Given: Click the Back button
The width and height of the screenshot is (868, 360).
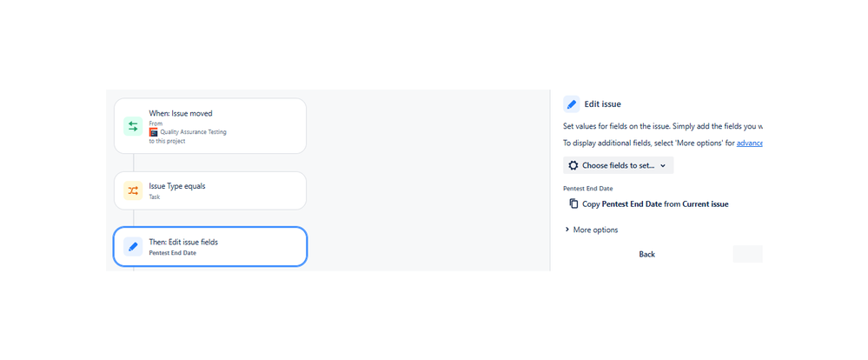Looking at the screenshot, I should pyautogui.click(x=646, y=254).
